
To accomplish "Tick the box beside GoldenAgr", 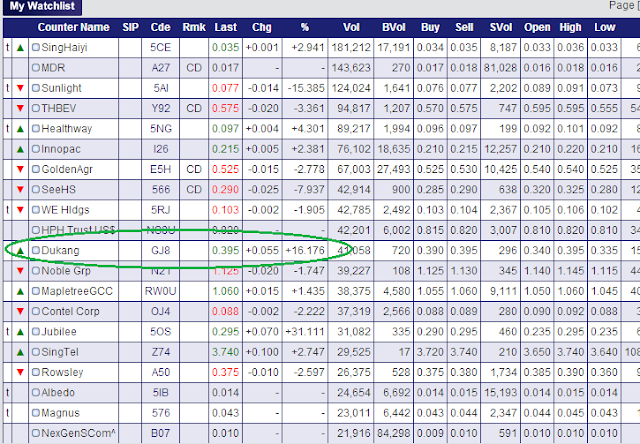I will [x=36, y=169].
